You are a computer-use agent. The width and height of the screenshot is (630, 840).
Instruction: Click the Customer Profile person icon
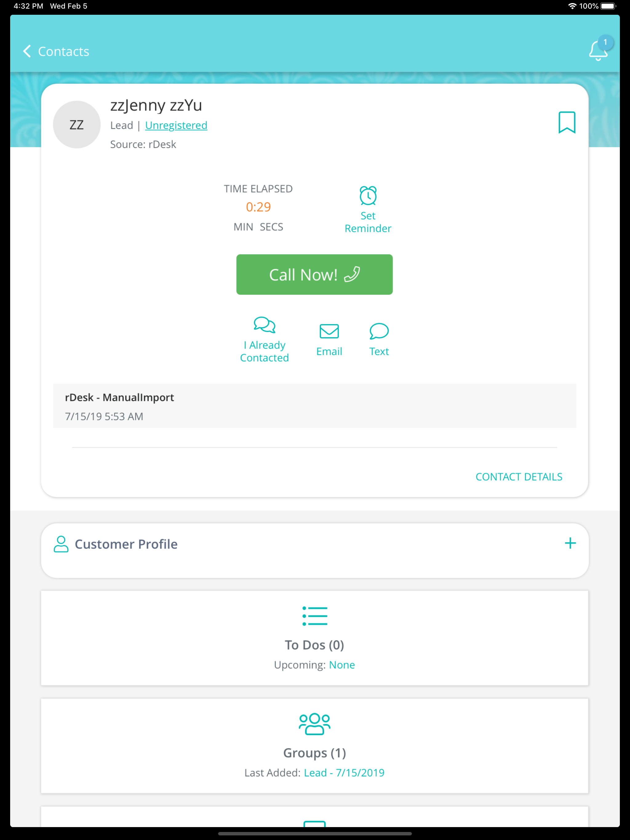(x=61, y=544)
